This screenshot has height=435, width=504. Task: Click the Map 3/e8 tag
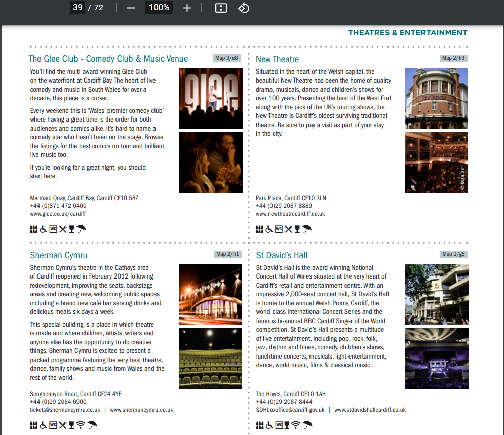(x=226, y=58)
